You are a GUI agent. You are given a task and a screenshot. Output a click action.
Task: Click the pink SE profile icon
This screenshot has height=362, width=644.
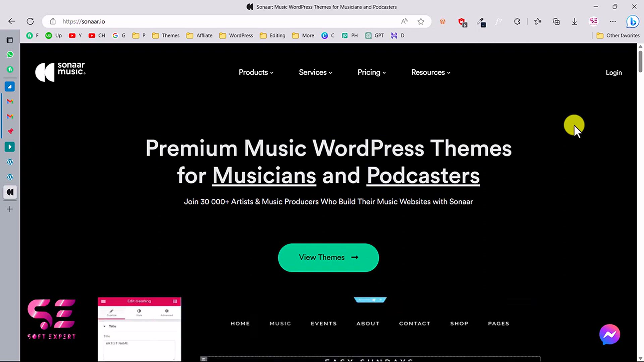tap(594, 21)
